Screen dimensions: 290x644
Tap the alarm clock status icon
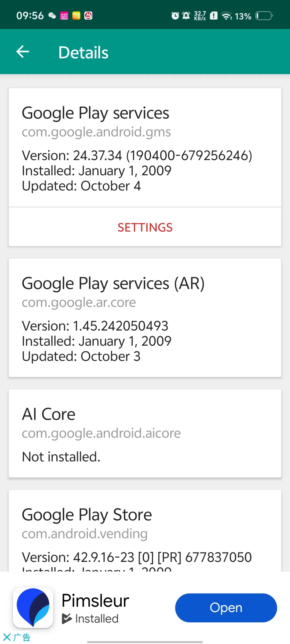(x=175, y=16)
